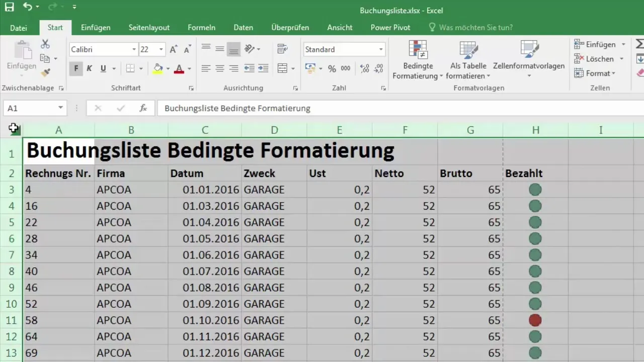Switch to the Formeln tab
644x362 pixels.
pyautogui.click(x=201, y=28)
